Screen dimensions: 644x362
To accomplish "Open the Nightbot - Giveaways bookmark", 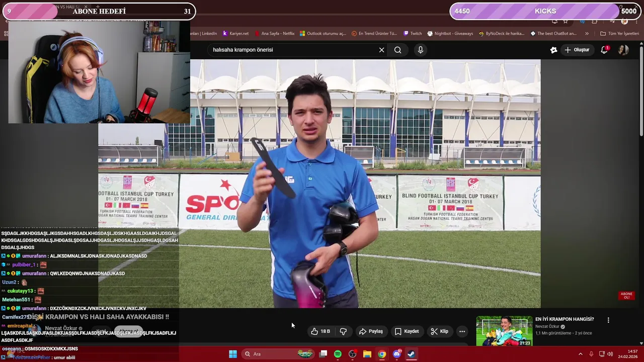I will tap(450, 34).
